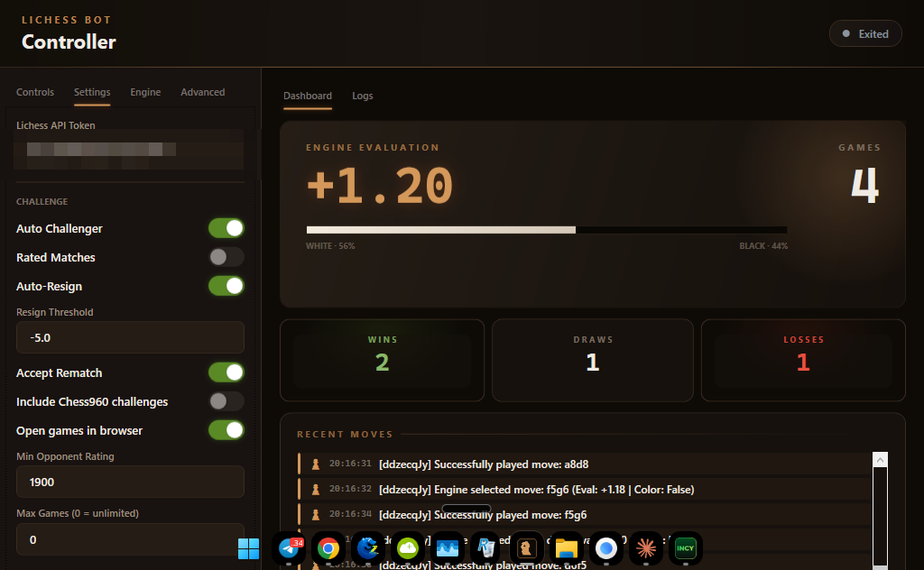Open the Engine settings tab
The image size is (924, 570).
tap(145, 92)
